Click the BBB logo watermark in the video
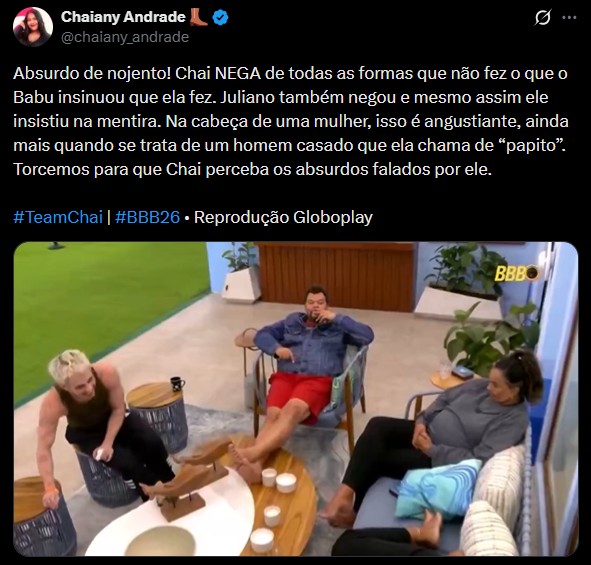This screenshot has width=591, height=565. 516,274
